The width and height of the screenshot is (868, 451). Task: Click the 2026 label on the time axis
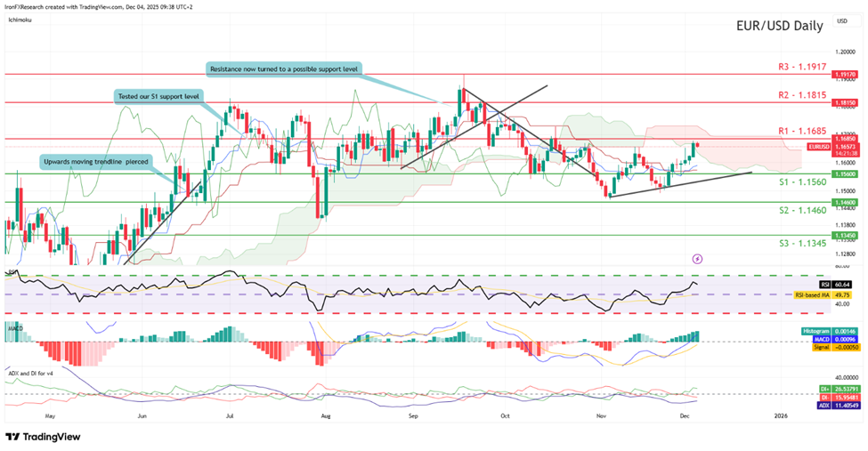coord(781,415)
